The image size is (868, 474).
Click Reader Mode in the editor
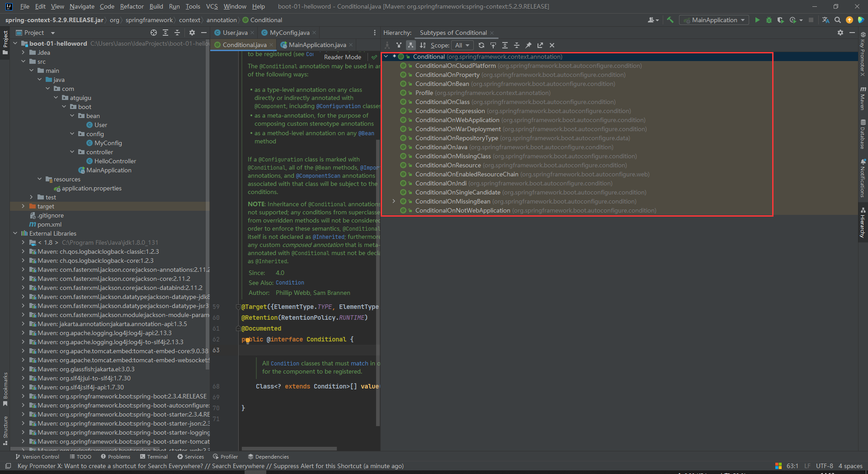tap(342, 57)
